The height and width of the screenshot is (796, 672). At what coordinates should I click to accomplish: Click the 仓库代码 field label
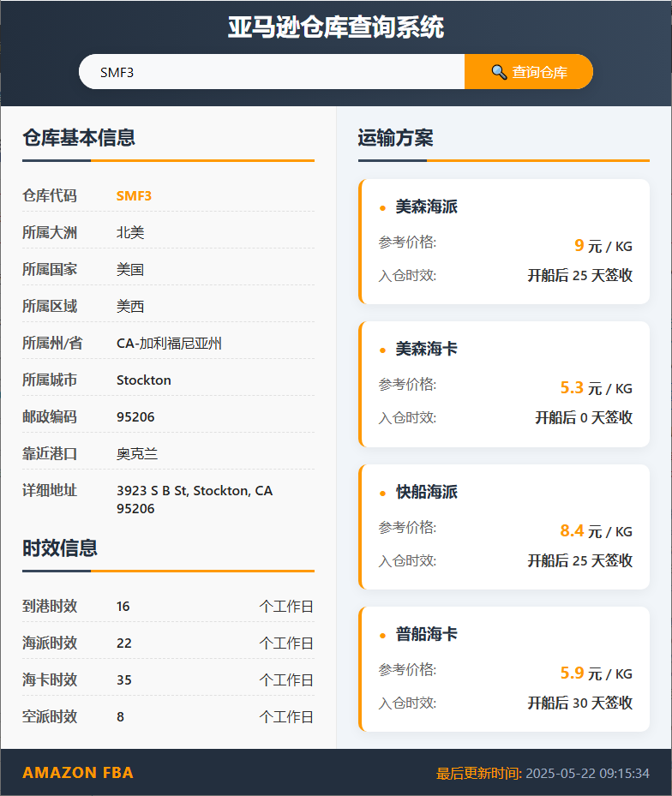point(50,196)
